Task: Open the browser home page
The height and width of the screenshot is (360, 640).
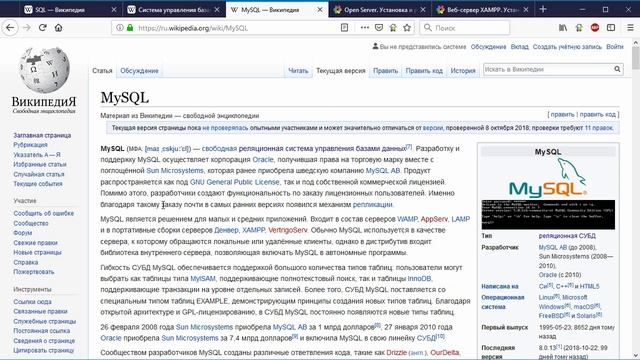Action: pyautogui.click(x=59, y=28)
